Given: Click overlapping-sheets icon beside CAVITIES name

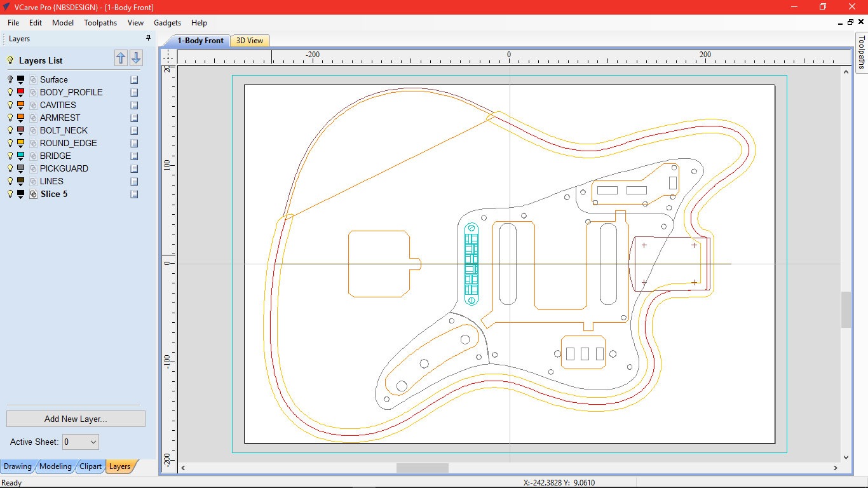Looking at the screenshot, I should coord(33,105).
